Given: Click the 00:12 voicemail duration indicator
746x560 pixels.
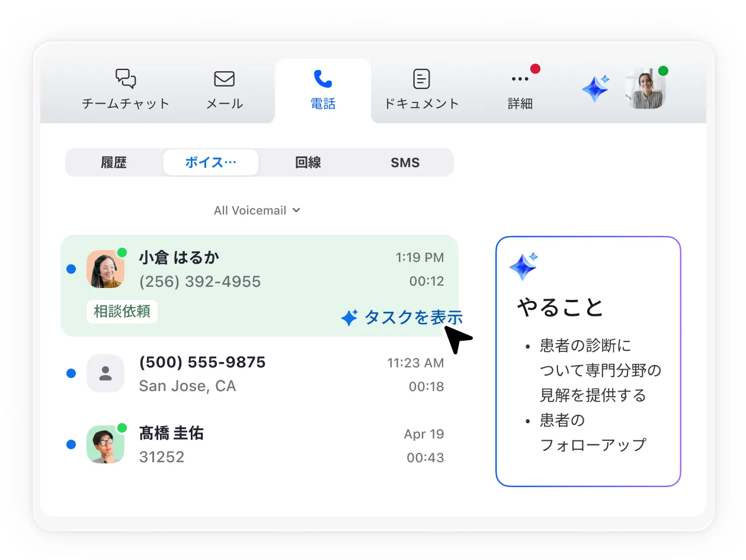Looking at the screenshot, I should pos(426,281).
